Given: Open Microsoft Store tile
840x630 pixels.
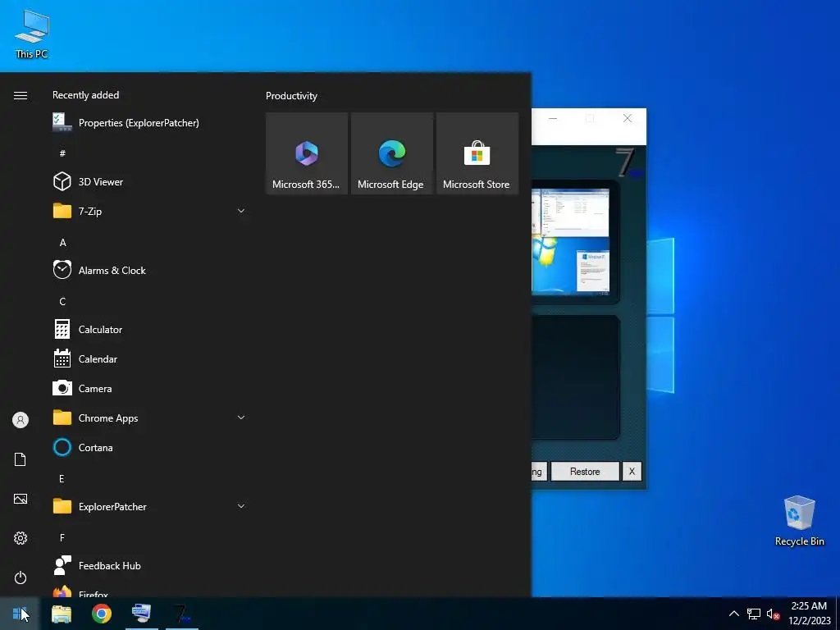Looking at the screenshot, I should point(477,153).
